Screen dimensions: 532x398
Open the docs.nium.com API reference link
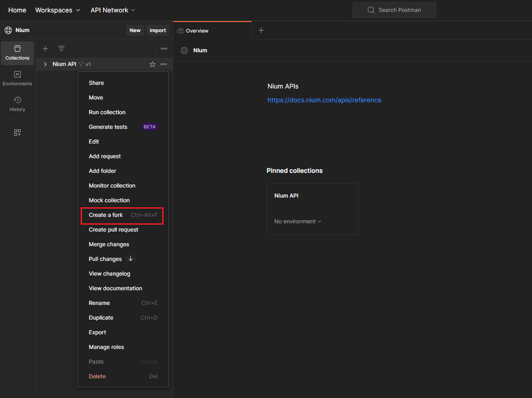coord(324,100)
